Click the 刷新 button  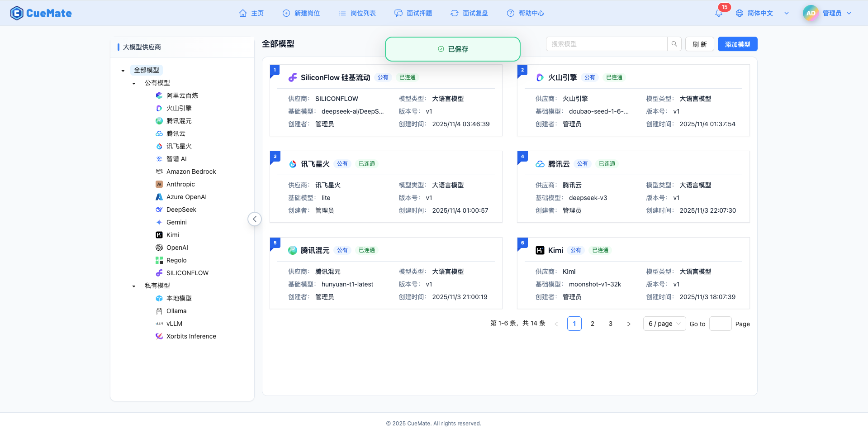click(x=699, y=44)
